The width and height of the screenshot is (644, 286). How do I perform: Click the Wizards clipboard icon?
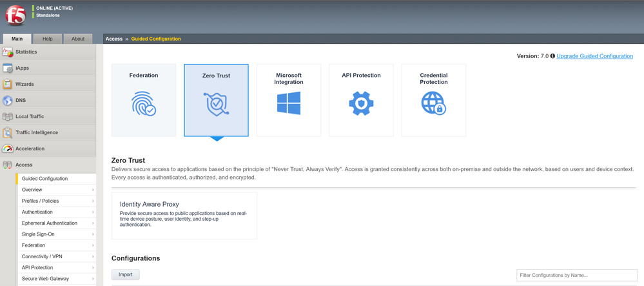tap(7, 84)
